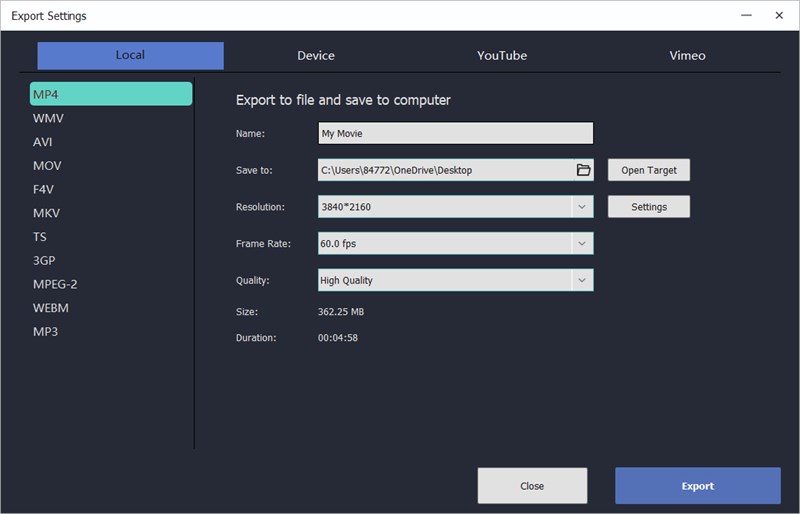The image size is (800, 514).
Task: Select the MP3 audio format
Action: tap(45, 331)
